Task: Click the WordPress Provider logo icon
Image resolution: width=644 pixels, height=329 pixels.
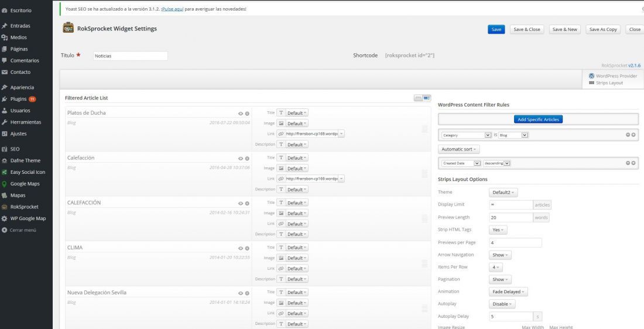Action: coord(591,76)
